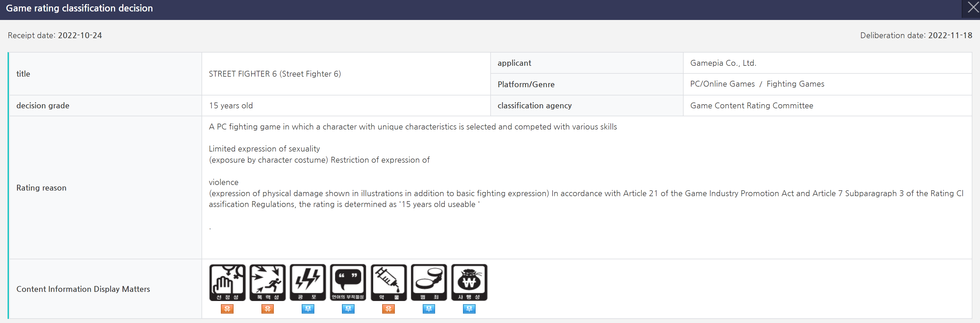Viewport: 980px width, 323px height.
Task: Click the gambling money bag icon
Action: (x=469, y=282)
